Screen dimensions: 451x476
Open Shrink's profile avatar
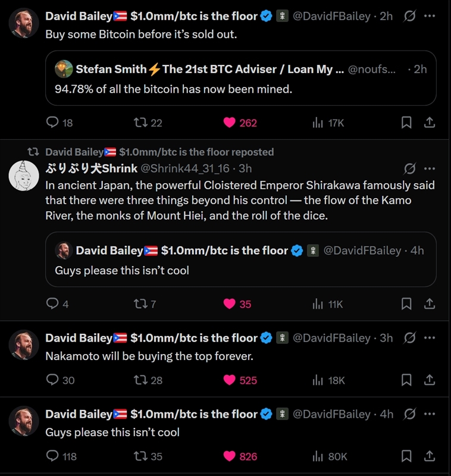click(x=24, y=175)
